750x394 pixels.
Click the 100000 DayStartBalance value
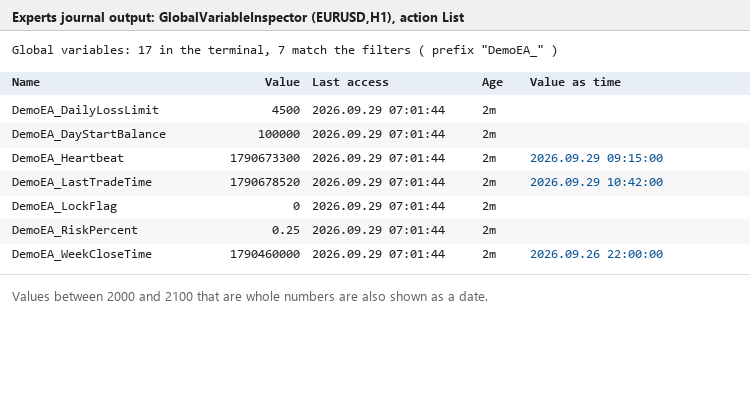[279, 134]
